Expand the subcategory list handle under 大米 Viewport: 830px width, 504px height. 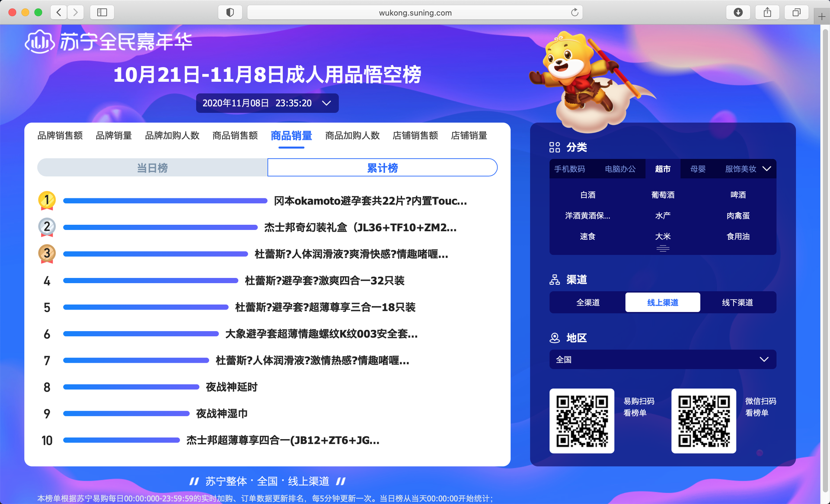pos(663,248)
